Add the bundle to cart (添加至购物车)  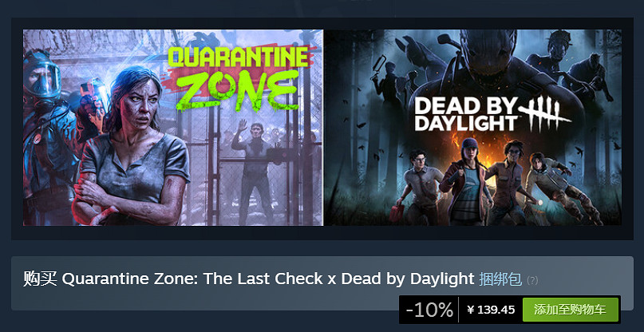pos(570,310)
